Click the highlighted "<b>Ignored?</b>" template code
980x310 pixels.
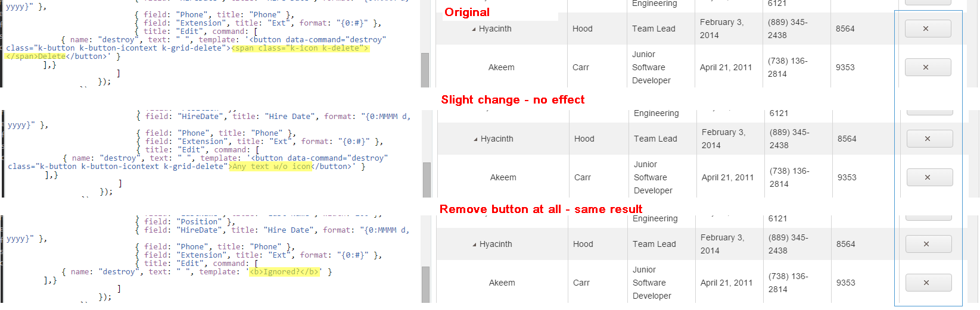[x=285, y=272]
